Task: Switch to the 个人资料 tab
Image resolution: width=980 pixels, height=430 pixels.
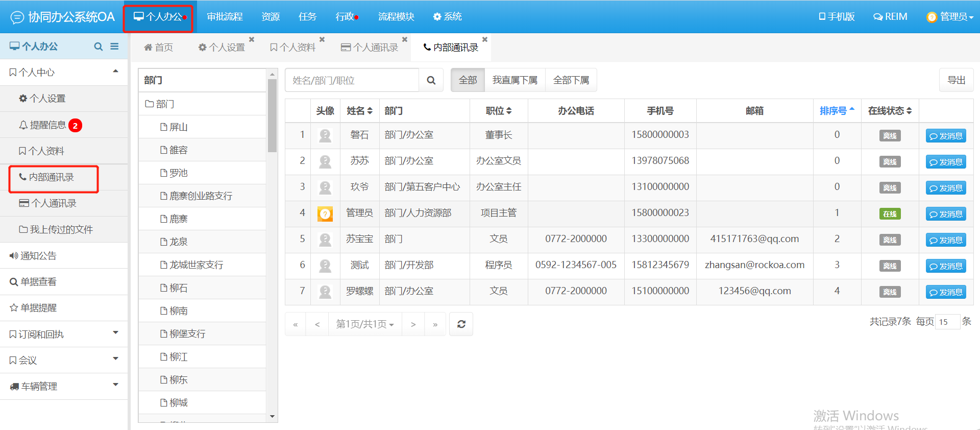Action: pos(292,47)
